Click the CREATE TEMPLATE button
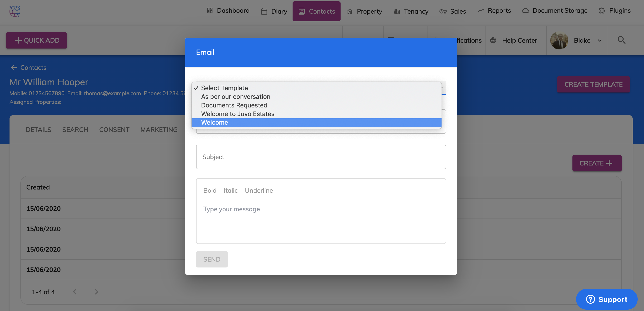Viewport: 644px width, 311px height. [x=593, y=84]
